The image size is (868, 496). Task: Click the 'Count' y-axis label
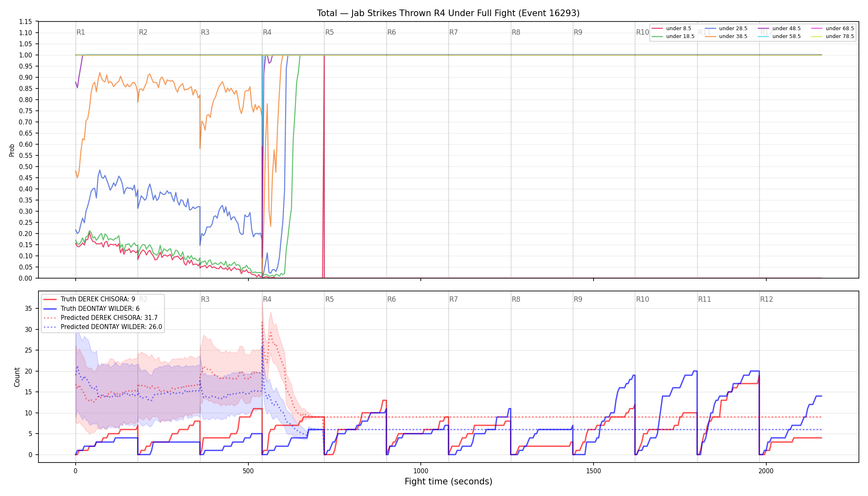tap(17, 377)
